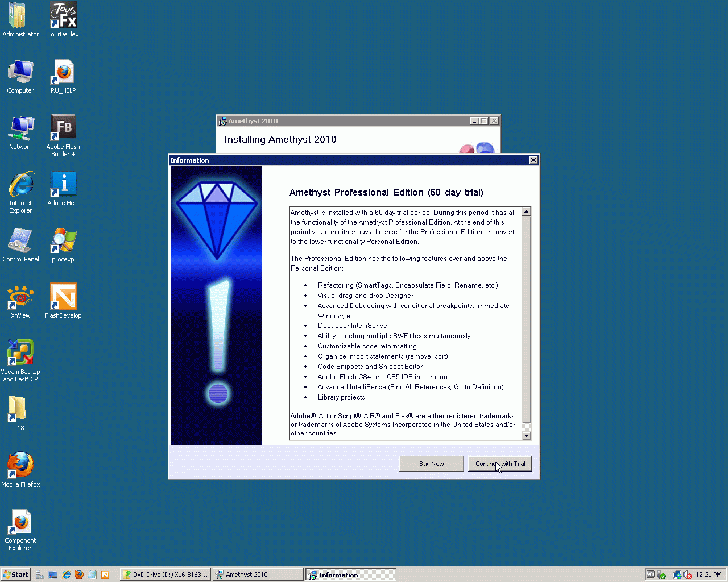Click the Buy Now button
728x582 pixels.
[x=431, y=464]
